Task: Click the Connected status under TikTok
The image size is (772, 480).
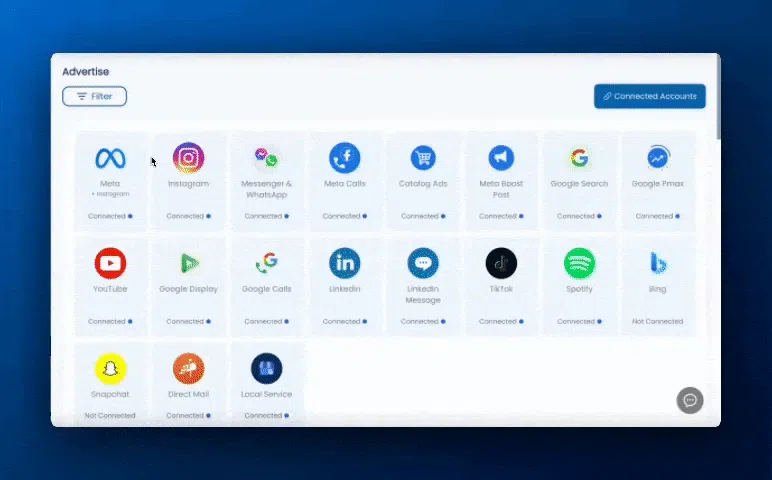Action: click(x=501, y=321)
